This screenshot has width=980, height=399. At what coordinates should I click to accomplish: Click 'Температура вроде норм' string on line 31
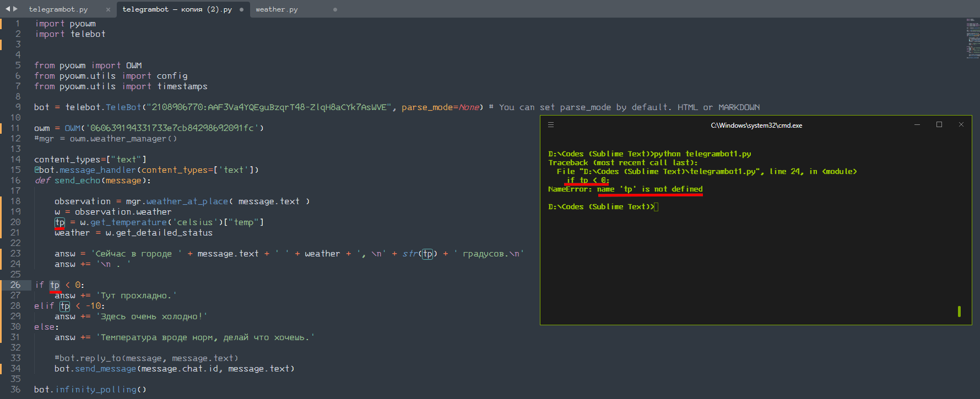tap(205, 337)
